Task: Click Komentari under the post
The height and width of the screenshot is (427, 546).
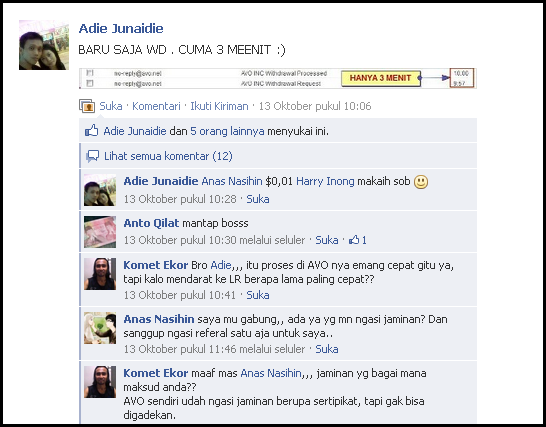Action: click(x=156, y=106)
